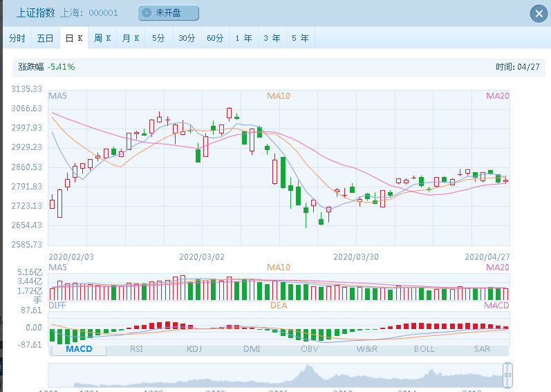Viewport: 551px width, 392px height.
Task: Click the clock icon beside 未开盘
Action: 147,13
